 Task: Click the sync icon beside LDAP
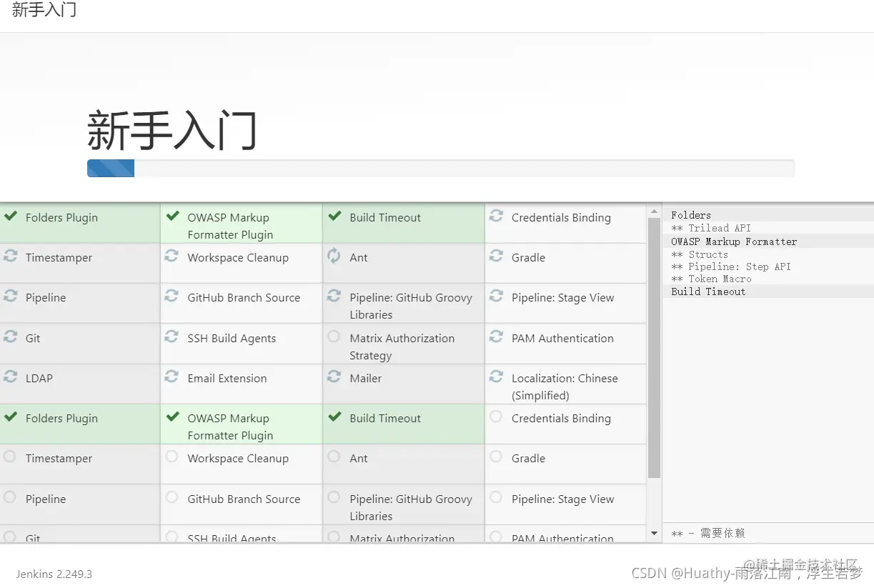(x=10, y=376)
